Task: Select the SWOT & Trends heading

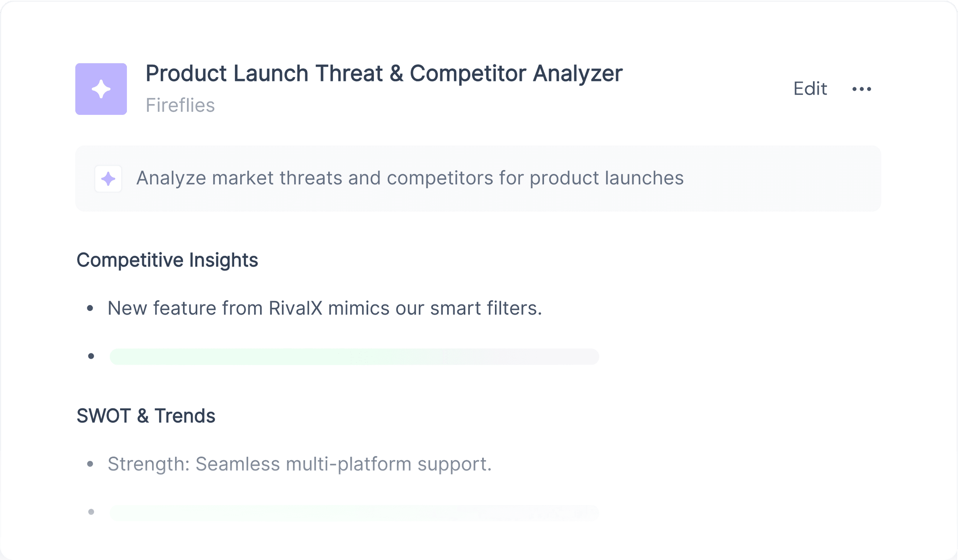Action: [x=146, y=416]
